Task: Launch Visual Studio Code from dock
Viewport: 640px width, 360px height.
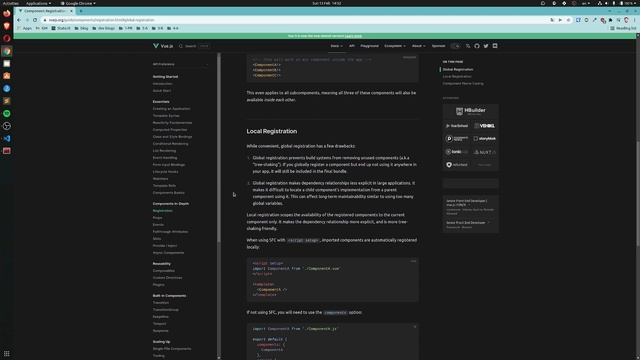Action: 7,138
